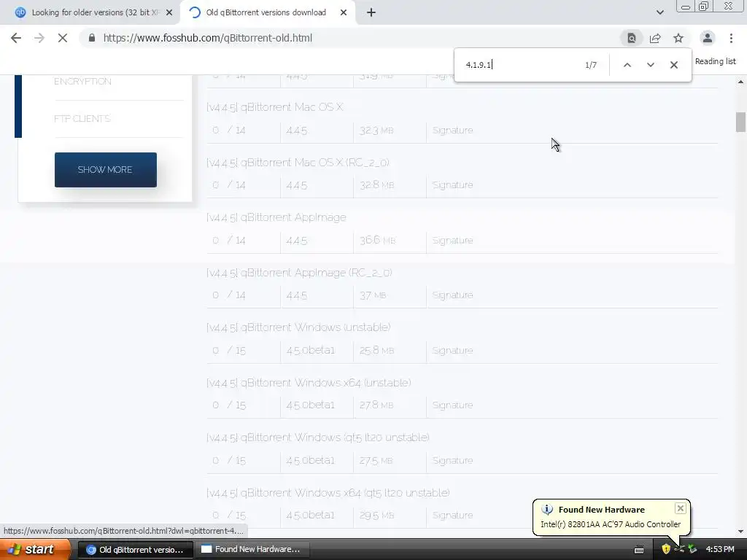This screenshot has height=560, width=747.
Task: Expand the tab search dropdown
Action: pos(659,12)
